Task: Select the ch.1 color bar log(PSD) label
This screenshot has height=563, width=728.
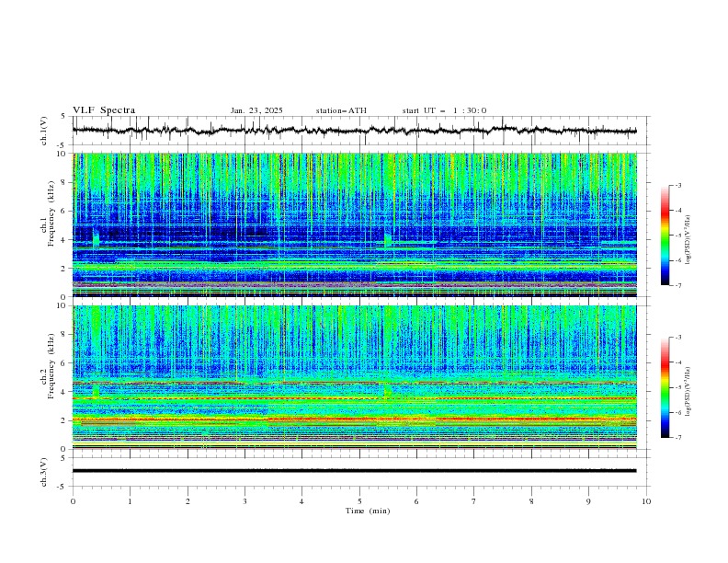Action: tap(688, 240)
